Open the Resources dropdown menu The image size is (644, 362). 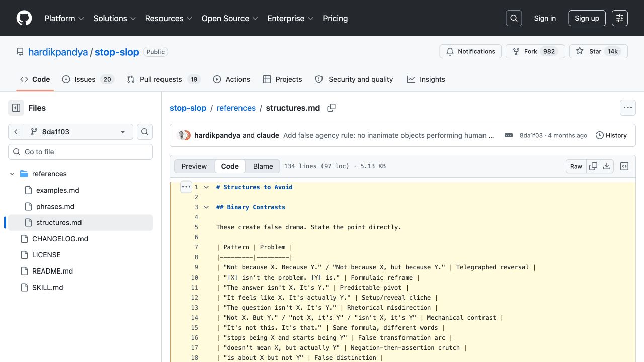coord(169,18)
